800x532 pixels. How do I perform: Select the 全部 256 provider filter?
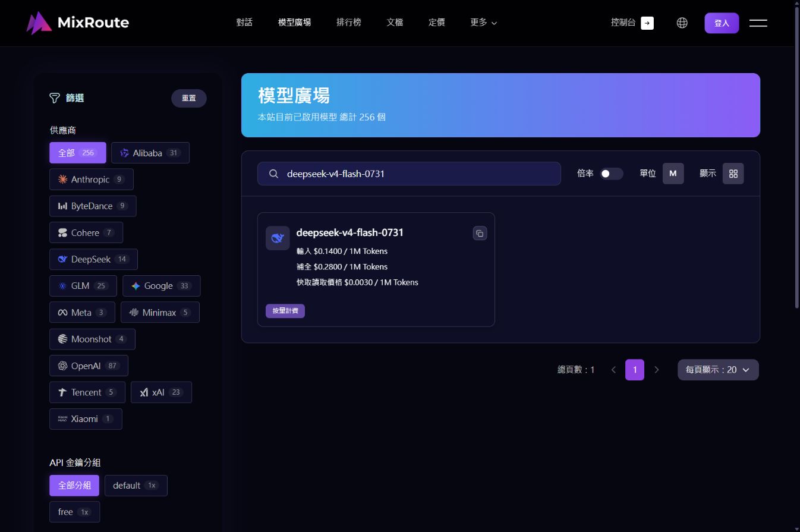point(78,153)
